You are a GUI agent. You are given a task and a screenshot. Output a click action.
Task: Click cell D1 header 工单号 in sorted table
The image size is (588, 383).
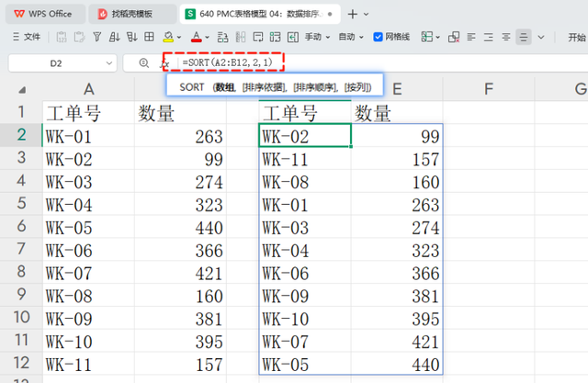pos(305,112)
